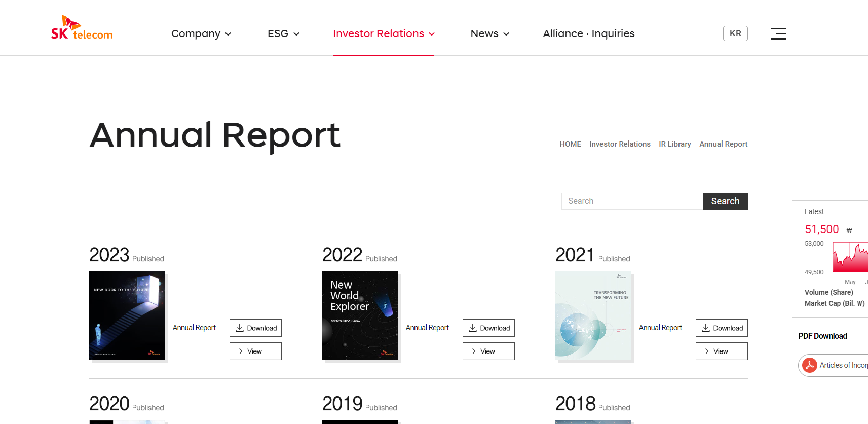
Task: Download the 2021 Annual Report
Action: [x=722, y=328]
